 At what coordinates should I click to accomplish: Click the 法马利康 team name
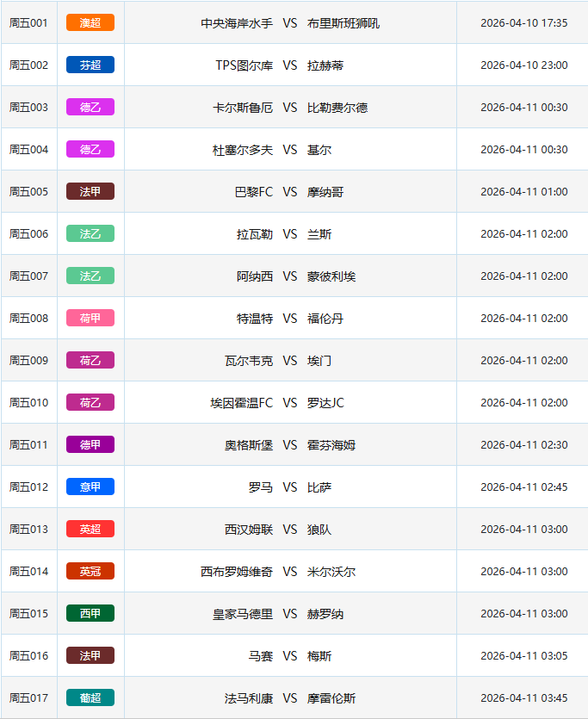[249, 698]
